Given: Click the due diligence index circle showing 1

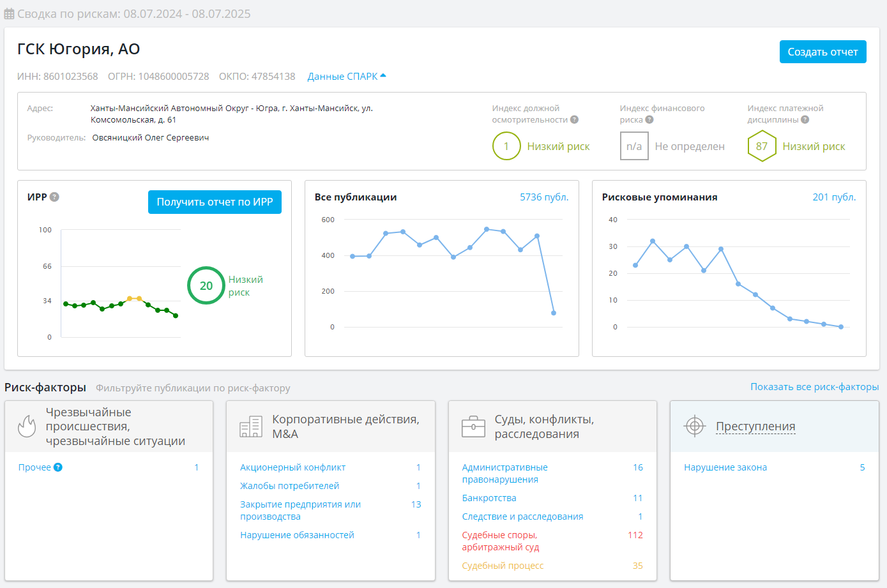Looking at the screenshot, I should (x=506, y=146).
